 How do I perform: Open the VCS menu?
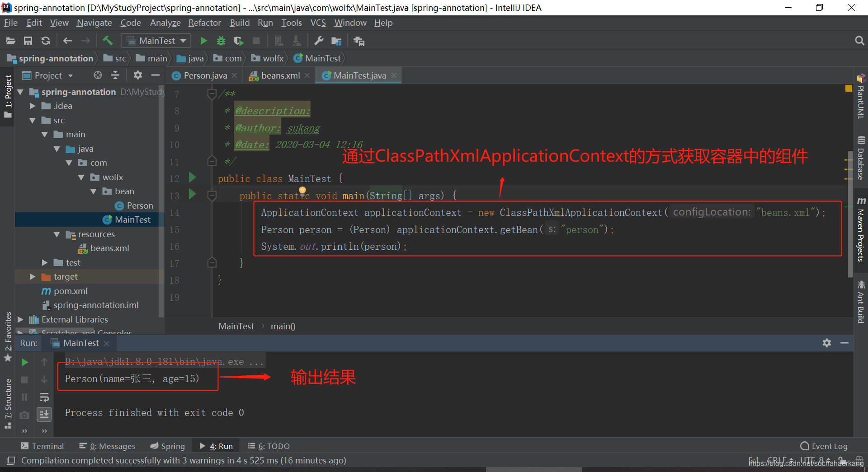click(318, 23)
